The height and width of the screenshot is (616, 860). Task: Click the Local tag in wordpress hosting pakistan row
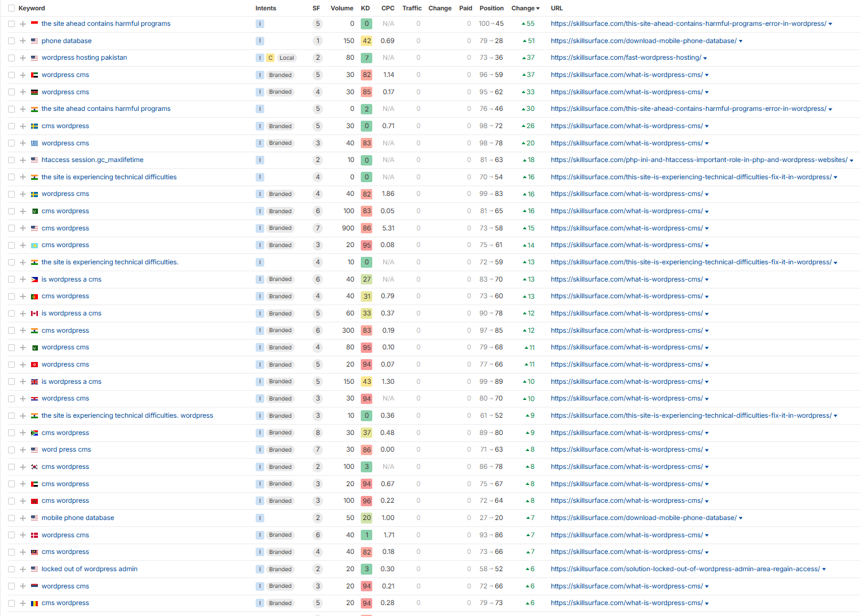(x=287, y=58)
